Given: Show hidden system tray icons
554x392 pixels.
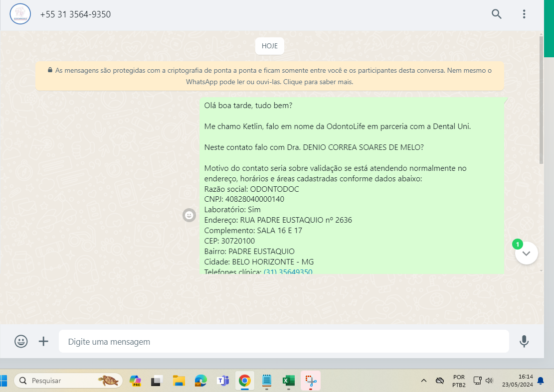Looking at the screenshot, I should pos(424,381).
